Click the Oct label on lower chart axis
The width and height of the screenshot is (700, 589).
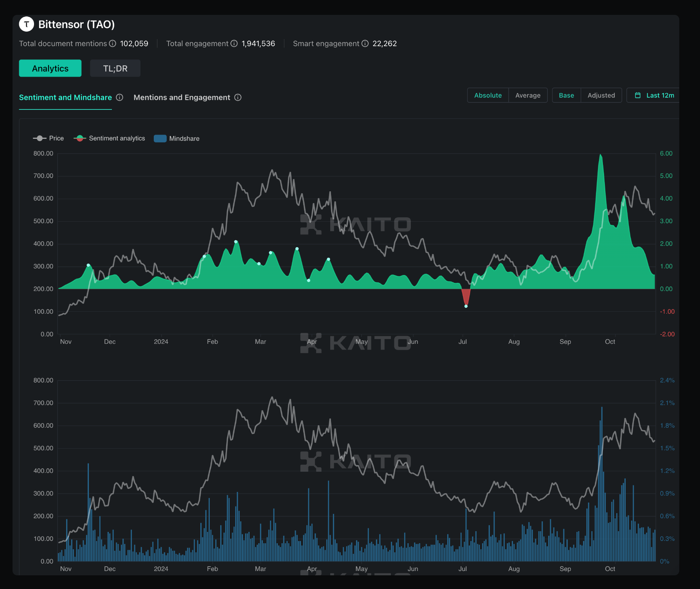610,569
